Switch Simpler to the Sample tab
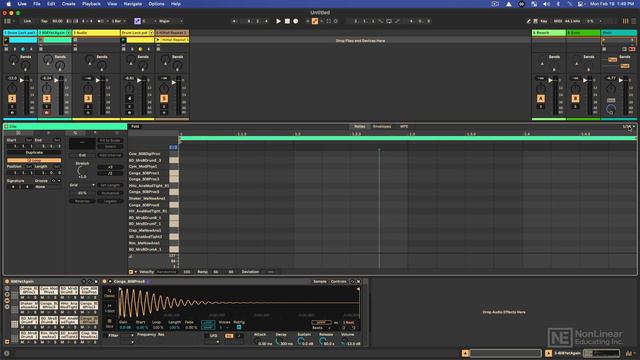The height and width of the screenshot is (360, 640). pyautogui.click(x=320, y=282)
